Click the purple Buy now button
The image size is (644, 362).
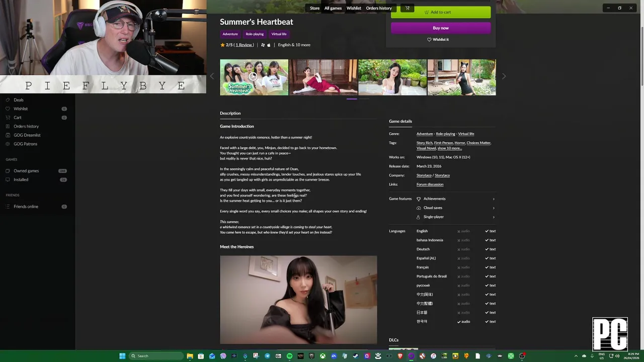pyautogui.click(x=441, y=28)
